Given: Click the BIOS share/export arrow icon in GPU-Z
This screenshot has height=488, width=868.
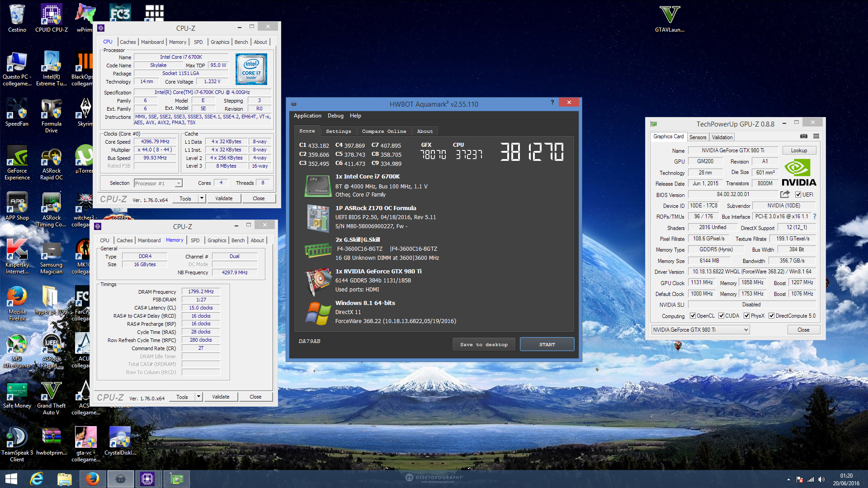Looking at the screenshot, I should coord(785,194).
